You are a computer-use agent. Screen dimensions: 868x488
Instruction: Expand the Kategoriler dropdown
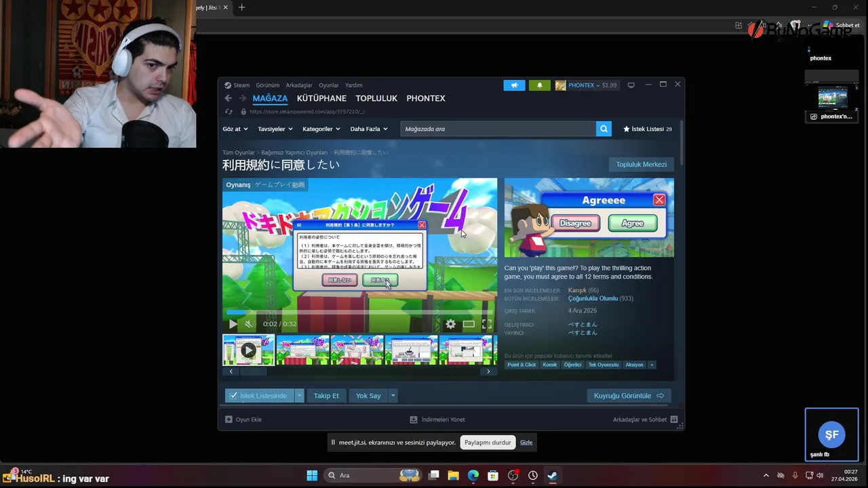321,129
